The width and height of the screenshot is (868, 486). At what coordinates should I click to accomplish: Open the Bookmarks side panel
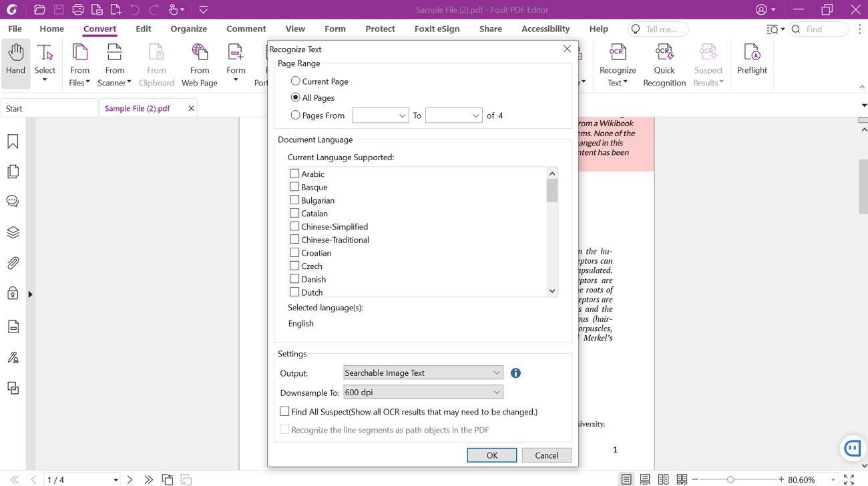[13, 142]
